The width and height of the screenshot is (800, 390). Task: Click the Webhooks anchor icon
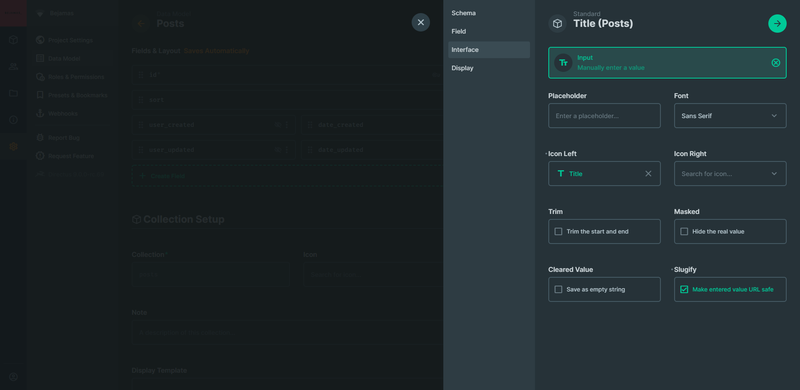(x=40, y=113)
